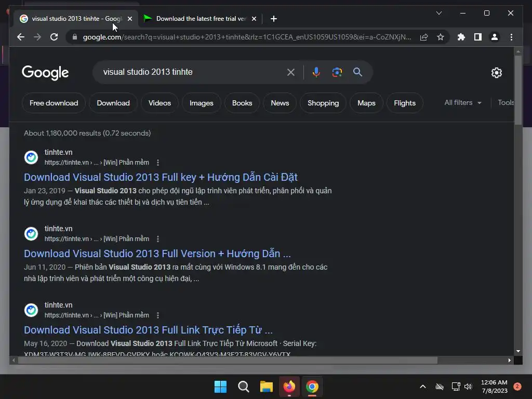The image size is (532, 399).
Task: Select the Download filter chip
Action: click(x=113, y=103)
